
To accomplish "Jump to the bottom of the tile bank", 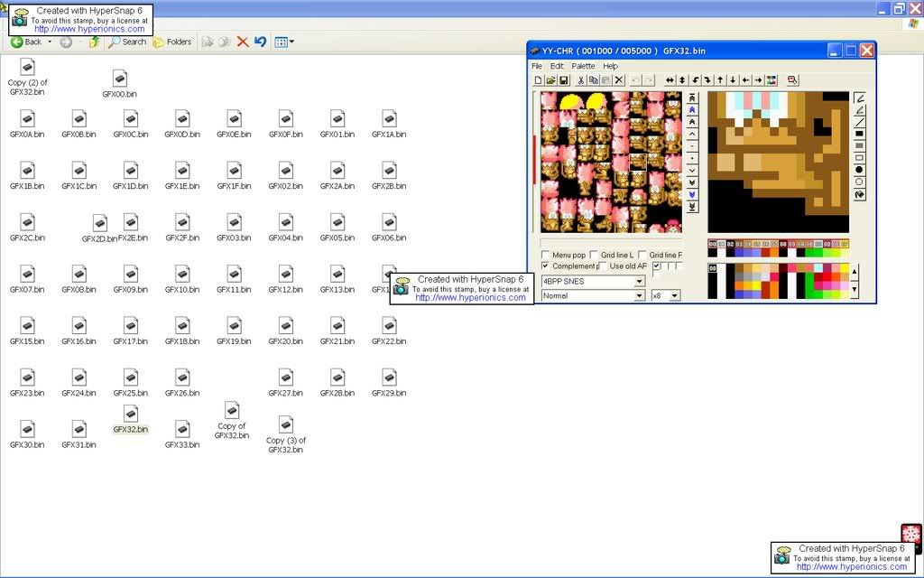I will tap(692, 207).
